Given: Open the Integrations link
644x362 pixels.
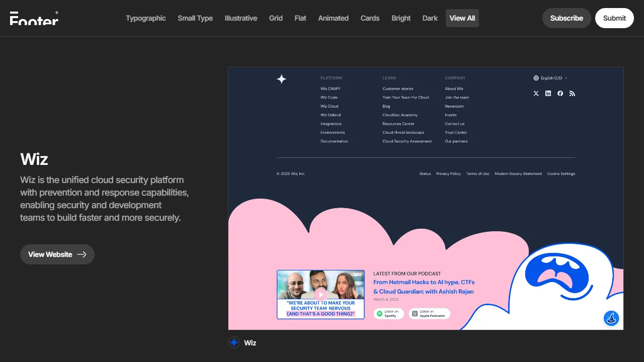Looking at the screenshot, I should click(331, 124).
